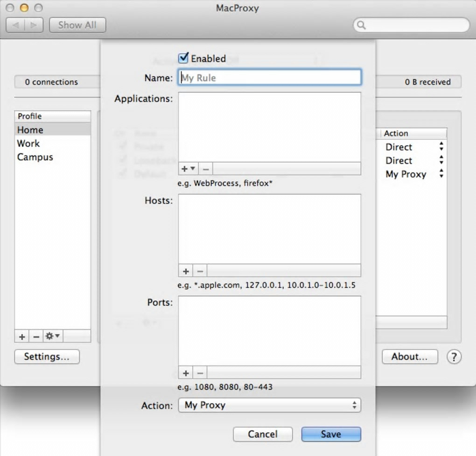Click inside the Applications list box
The height and width of the screenshot is (456, 476).
coord(270,127)
